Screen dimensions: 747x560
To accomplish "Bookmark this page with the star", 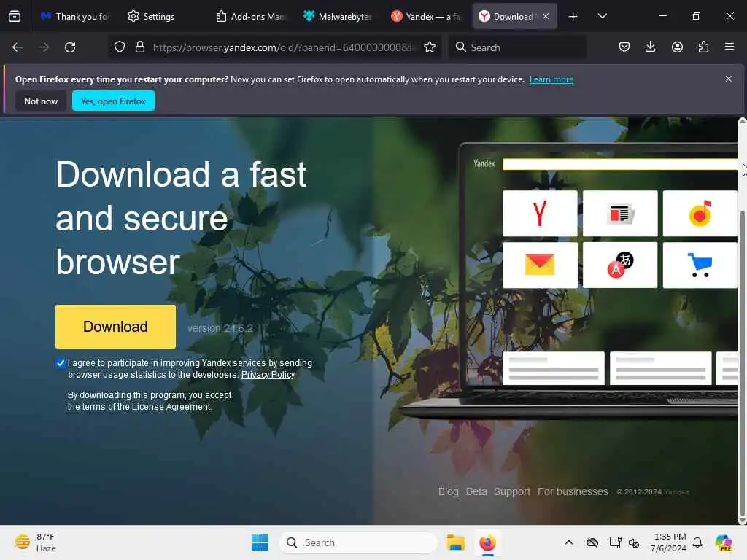I will point(430,47).
